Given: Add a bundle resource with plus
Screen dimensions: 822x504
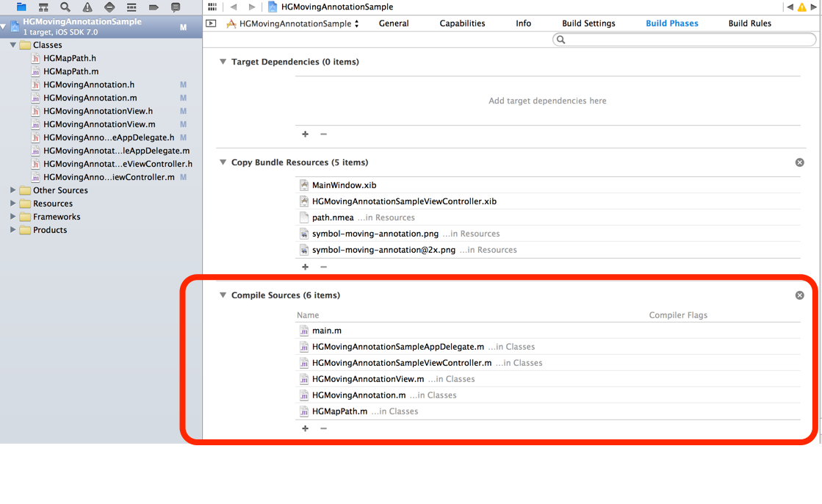Looking at the screenshot, I should tap(305, 267).
